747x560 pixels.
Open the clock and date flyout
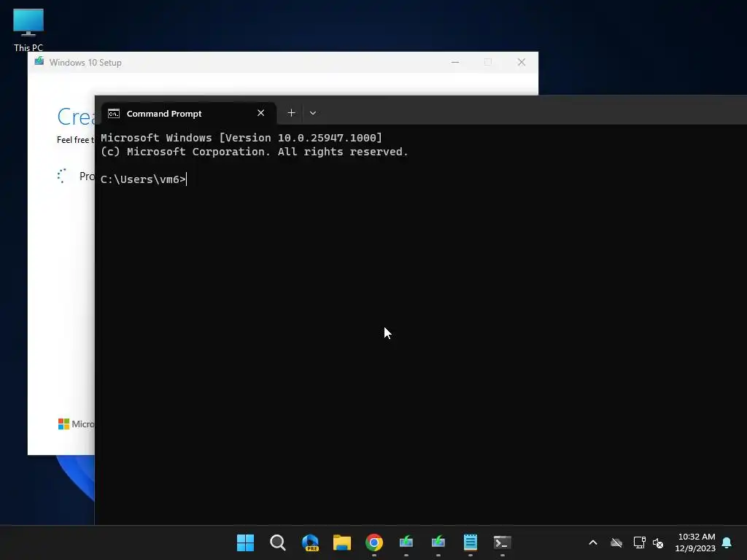(695, 542)
